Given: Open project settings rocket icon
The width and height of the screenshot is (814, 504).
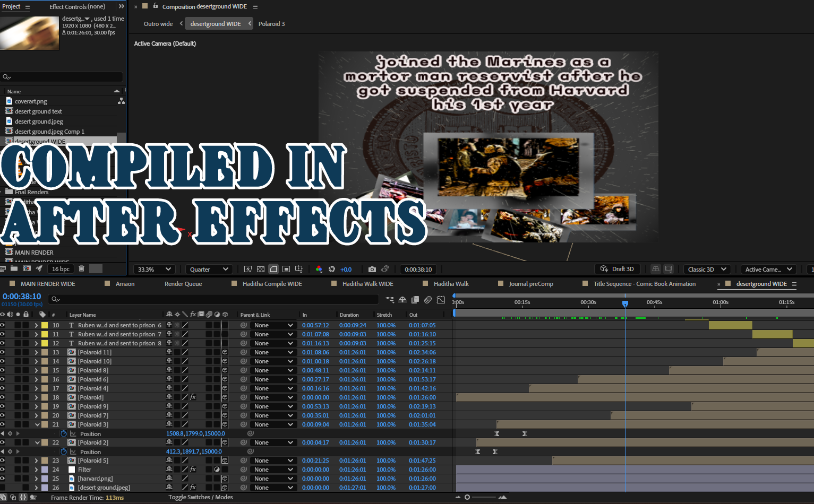Looking at the screenshot, I should 39,268.
